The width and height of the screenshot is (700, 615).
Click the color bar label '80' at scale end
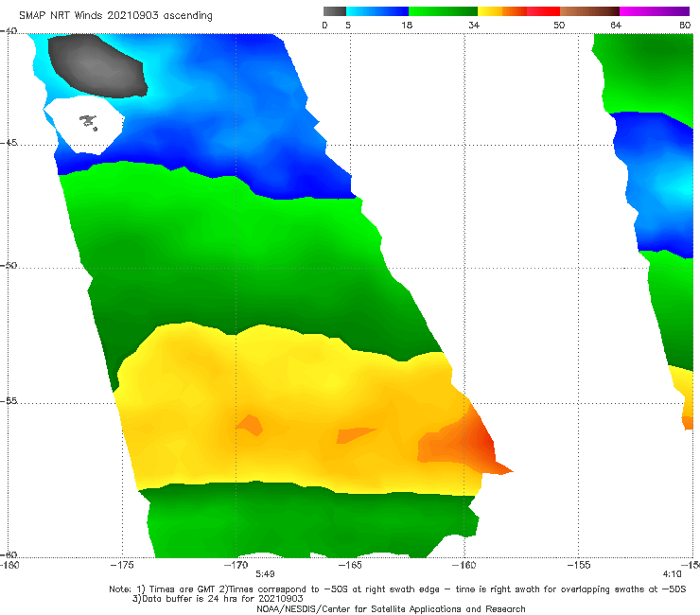685,25
